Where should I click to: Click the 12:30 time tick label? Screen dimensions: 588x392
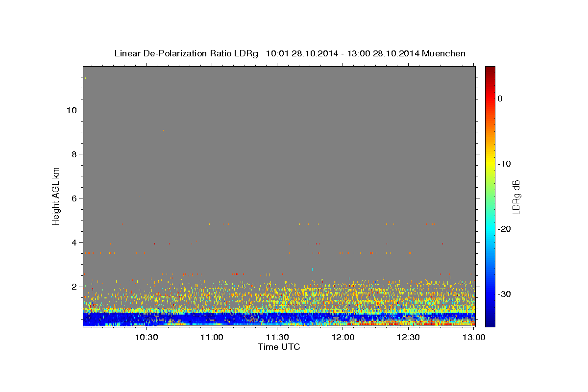[x=408, y=338]
